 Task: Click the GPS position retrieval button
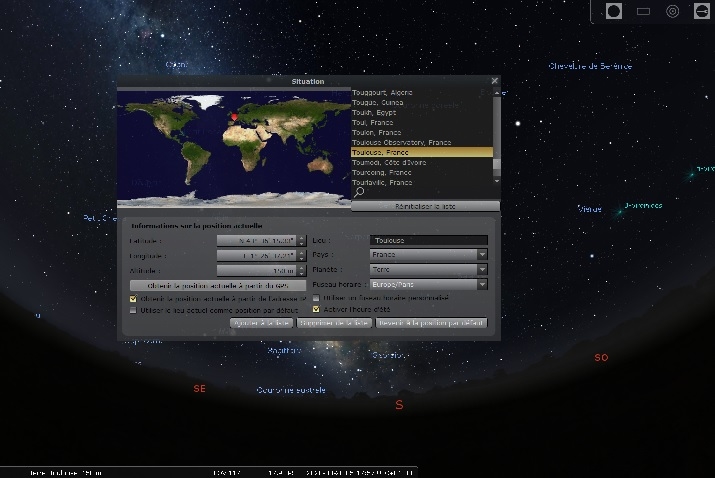218,286
